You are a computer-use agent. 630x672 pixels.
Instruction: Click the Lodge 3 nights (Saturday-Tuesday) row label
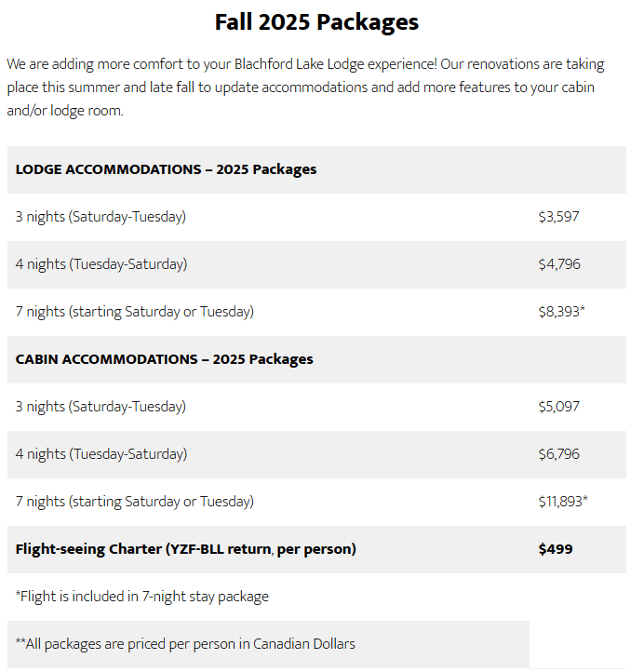point(101,217)
